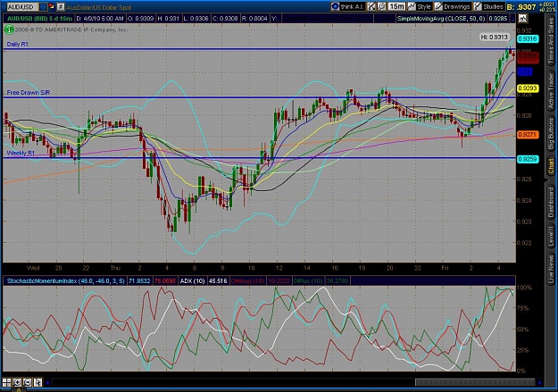The image size is (558, 392).
Task: Click the 0.9293 yellow price bubble
Action: 528,88
